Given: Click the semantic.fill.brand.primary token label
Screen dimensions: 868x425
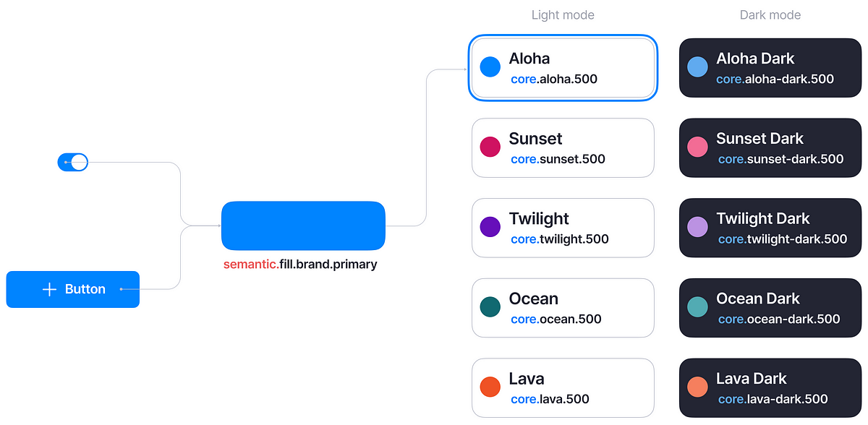Looking at the screenshot, I should 300,265.
